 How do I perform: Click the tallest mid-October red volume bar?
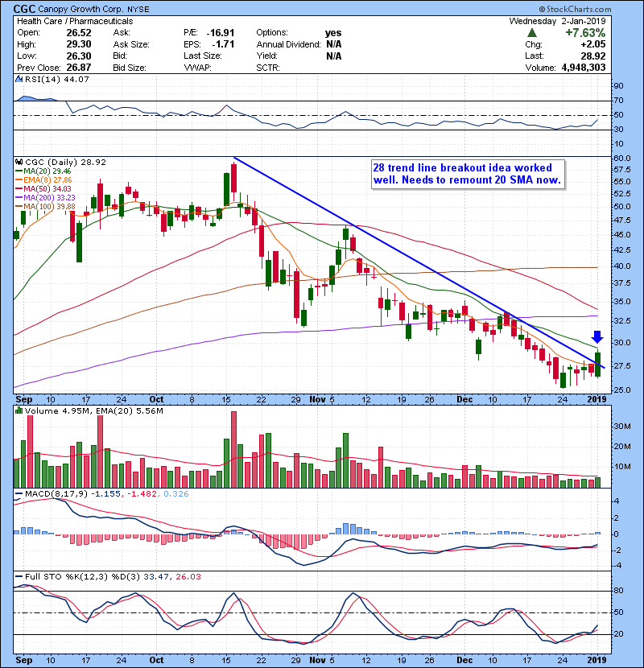pos(233,449)
